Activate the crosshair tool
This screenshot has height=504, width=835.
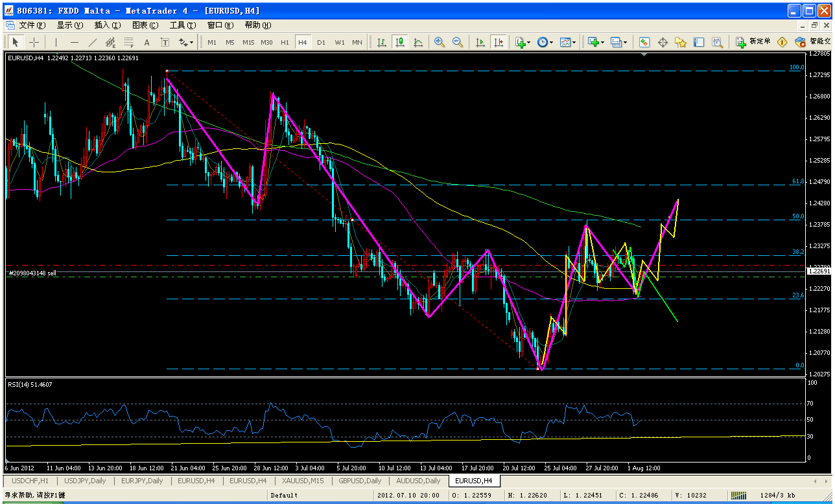pos(34,42)
